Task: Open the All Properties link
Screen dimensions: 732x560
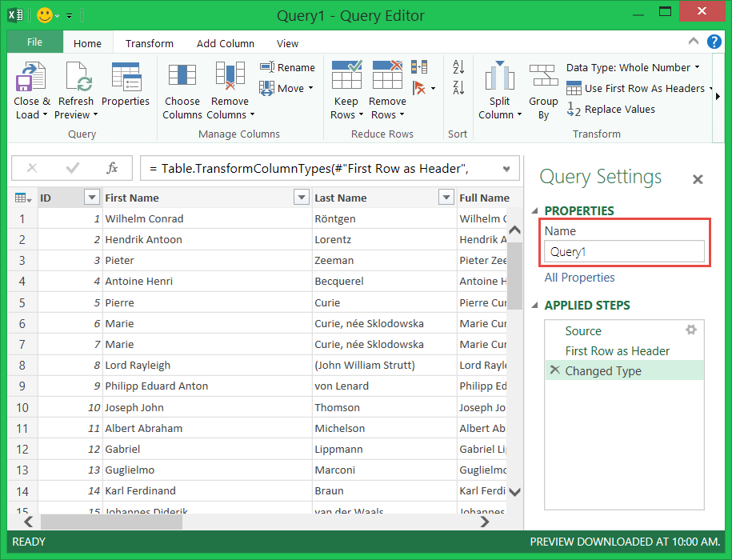Action: click(x=579, y=278)
